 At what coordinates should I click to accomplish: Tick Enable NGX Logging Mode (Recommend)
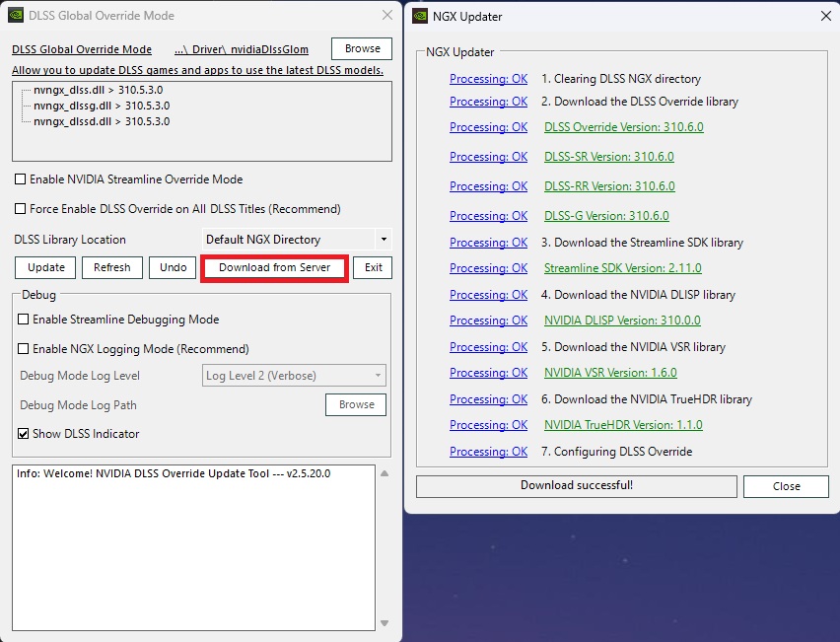point(23,349)
